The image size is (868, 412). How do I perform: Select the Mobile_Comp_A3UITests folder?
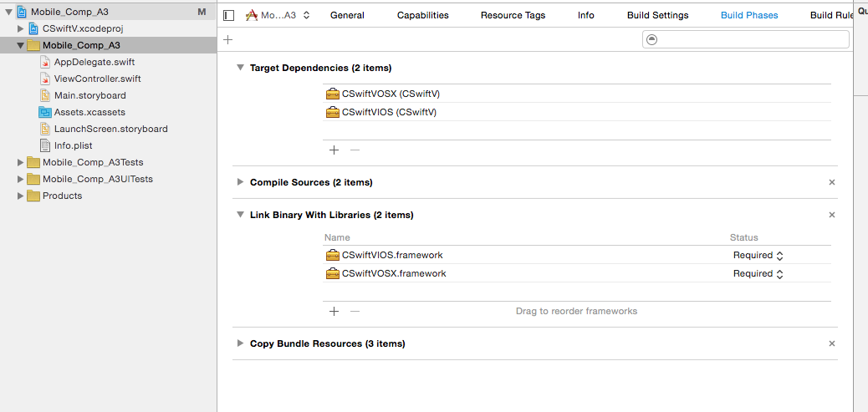98,179
